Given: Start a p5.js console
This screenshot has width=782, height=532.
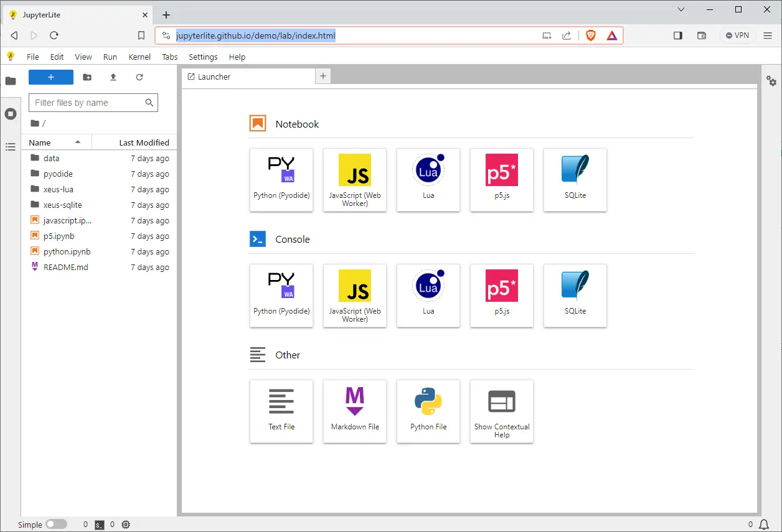Looking at the screenshot, I should point(502,296).
